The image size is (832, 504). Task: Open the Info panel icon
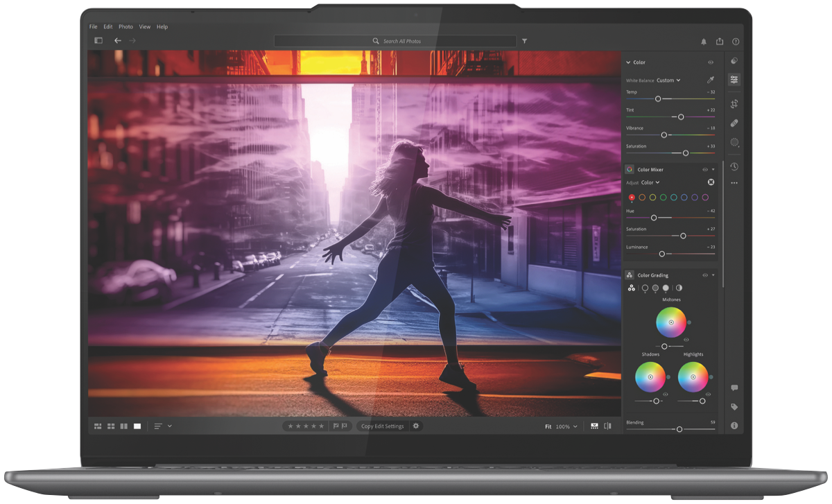pos(734,426)
